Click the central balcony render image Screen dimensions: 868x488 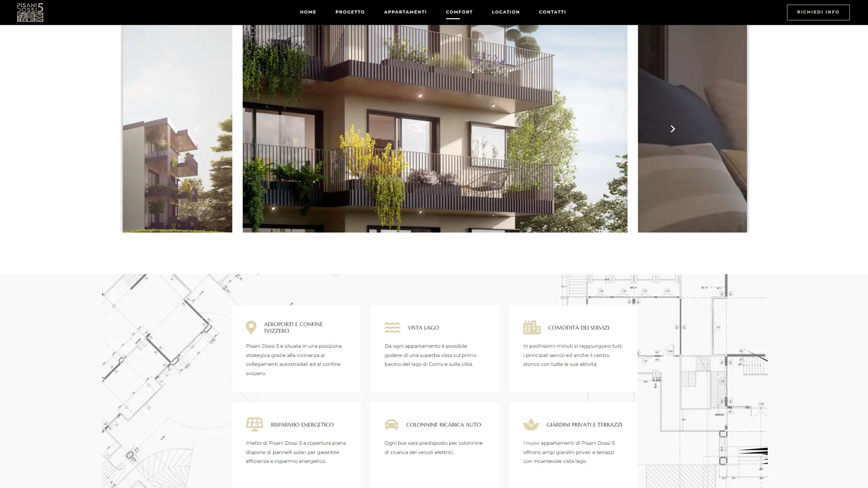coord(434,129)
